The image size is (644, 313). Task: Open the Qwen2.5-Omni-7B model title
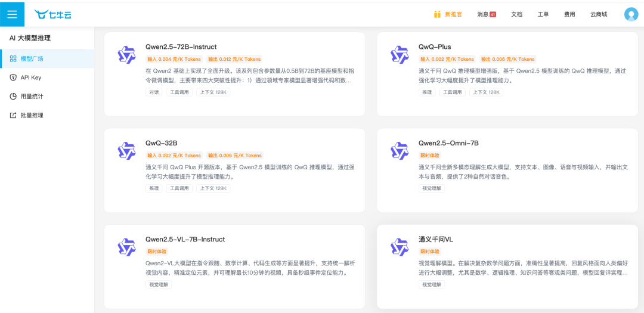pyautogui.click(x=448, y=143)
